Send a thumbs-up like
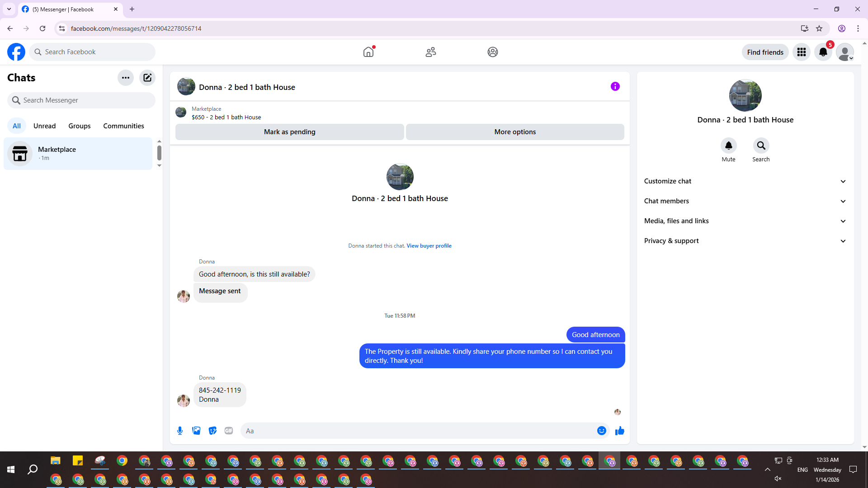The image size is (868, 488). pos(619,431)
